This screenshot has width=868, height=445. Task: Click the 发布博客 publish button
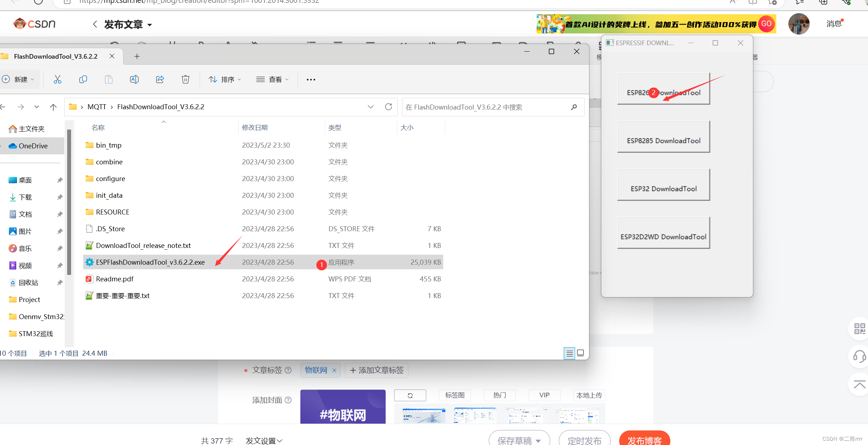tap(644, 440)
